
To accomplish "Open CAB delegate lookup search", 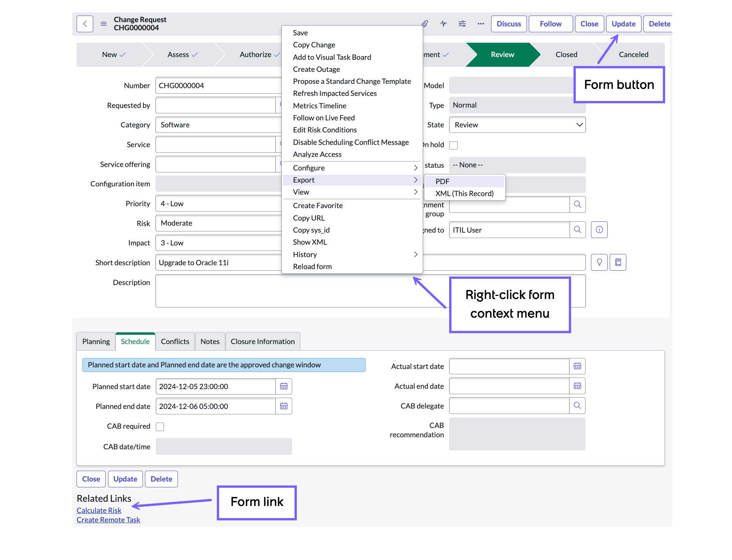I will point(577,406).
